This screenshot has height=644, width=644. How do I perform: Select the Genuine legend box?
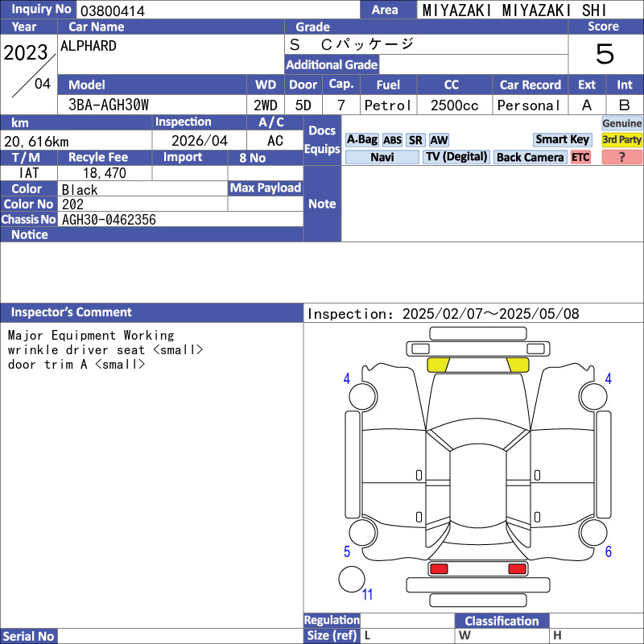(x=622, y=123)
